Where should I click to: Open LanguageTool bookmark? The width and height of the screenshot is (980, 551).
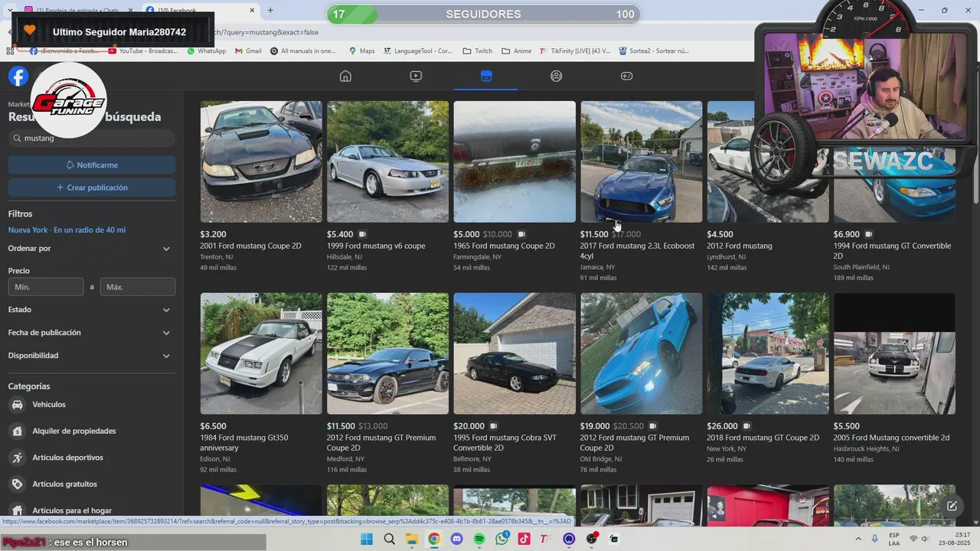click(x=417, y=51)
